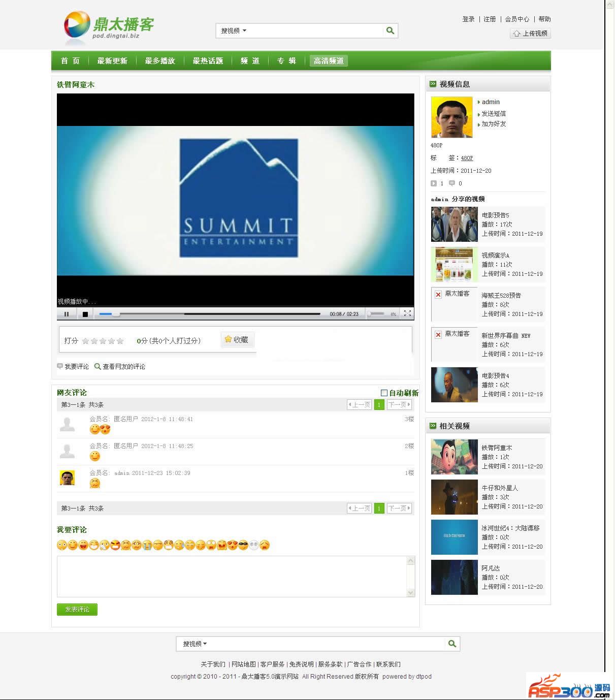Insert the sunglasses emoticon
The width and height of the screenshot is (615, 700).
point(243,545)
